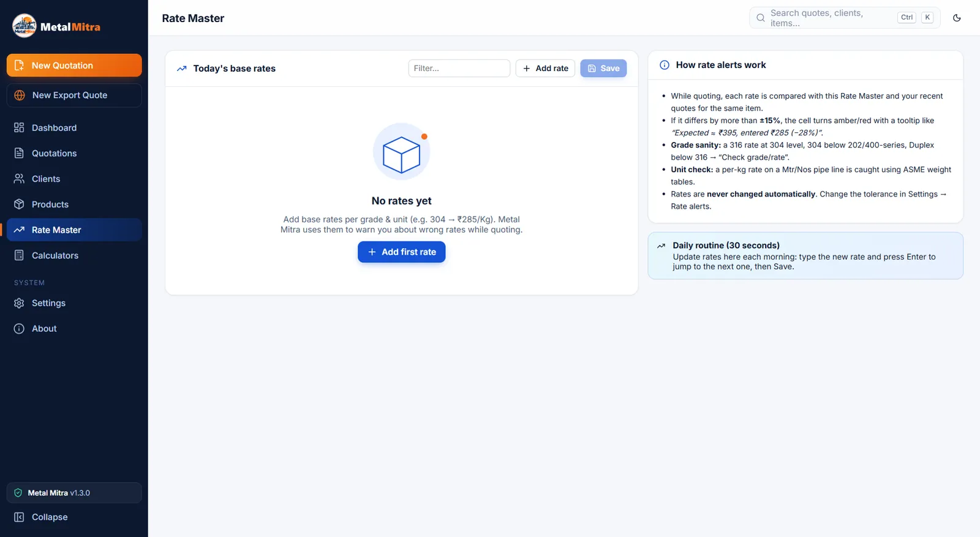This screenshot has width=980, height=537.
Task: Click the Save button
Action: (603, 69)
